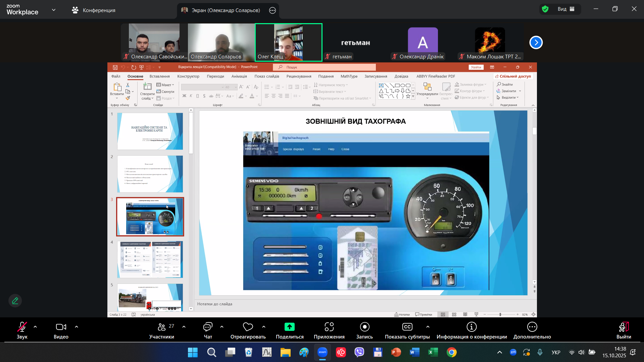Viewport: 644px width, 362px height.
Task: Click the Share screen icon
Action: [289, 327]
